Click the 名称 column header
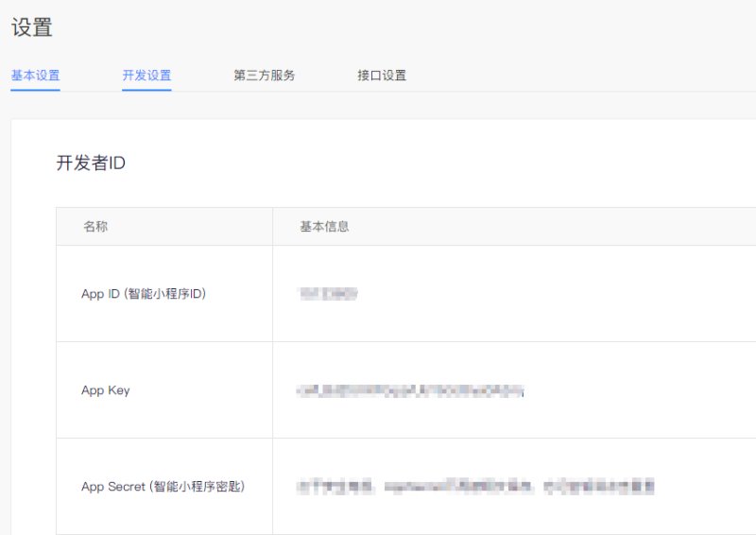 95,227
